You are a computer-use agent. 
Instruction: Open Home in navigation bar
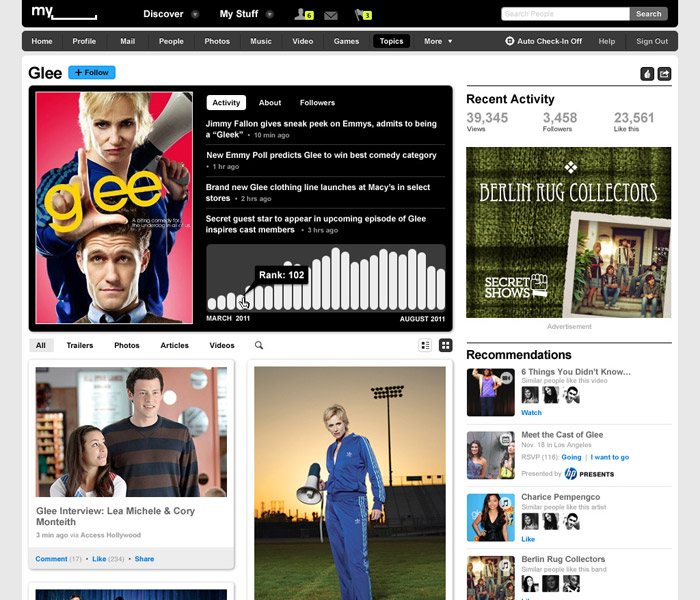click(42, 41)
